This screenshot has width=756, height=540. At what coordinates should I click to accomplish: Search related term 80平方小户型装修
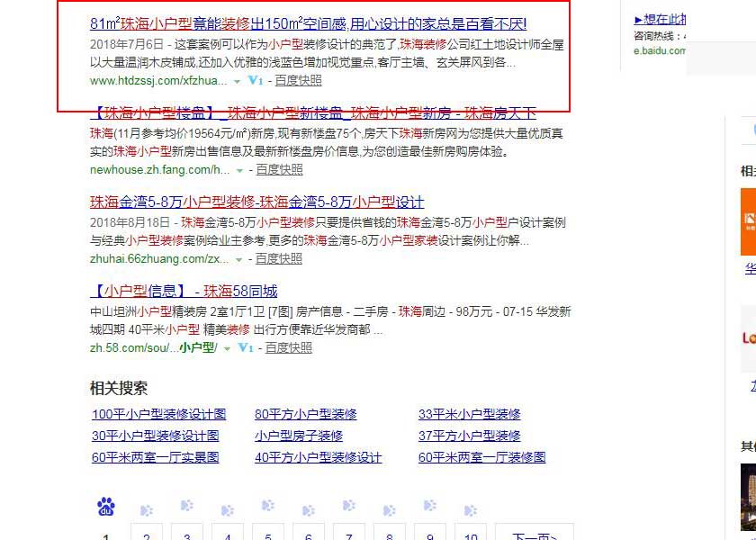[x=306, y=414]
